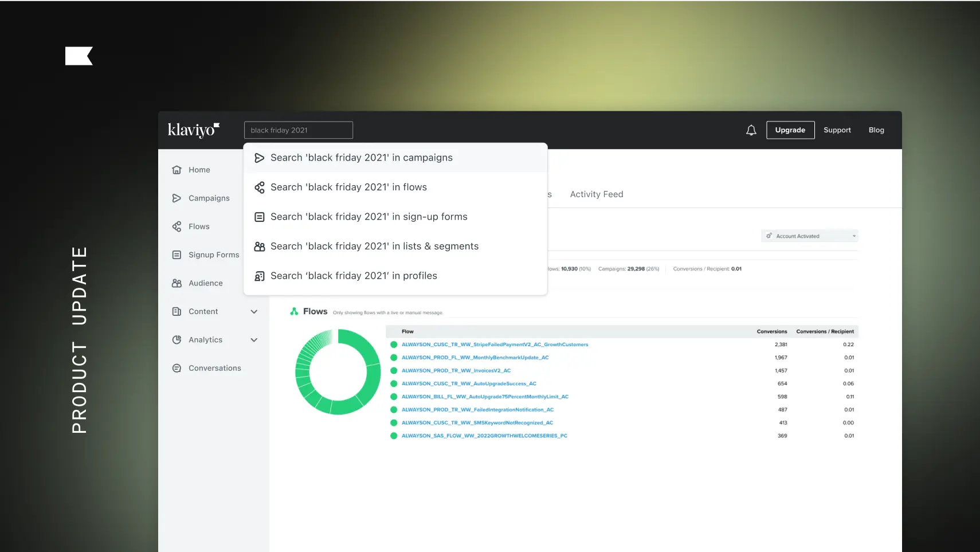The image size is (980, 552).
Task: Click the green flows donut chart
Action: point(338,372)
